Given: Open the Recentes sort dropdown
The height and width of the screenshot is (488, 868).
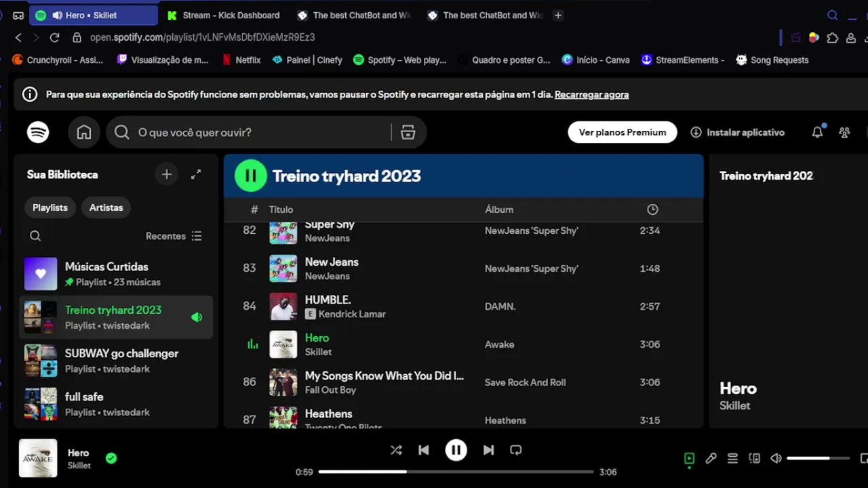Looking at the screenshot, I should pyautogui.click(x=174, y=236).
